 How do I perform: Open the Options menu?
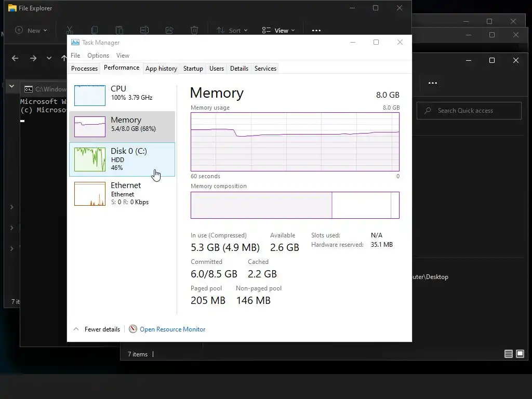(98, 55)
